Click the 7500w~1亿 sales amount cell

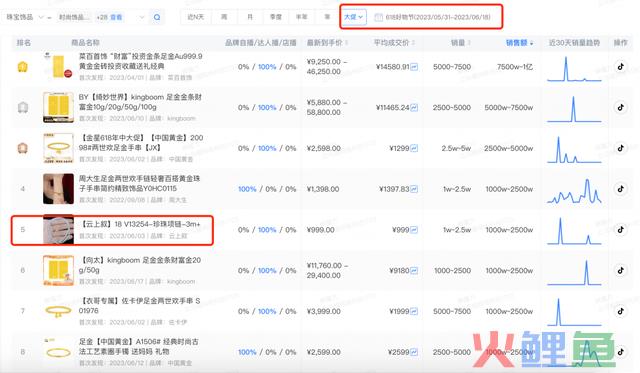[515, 67]
